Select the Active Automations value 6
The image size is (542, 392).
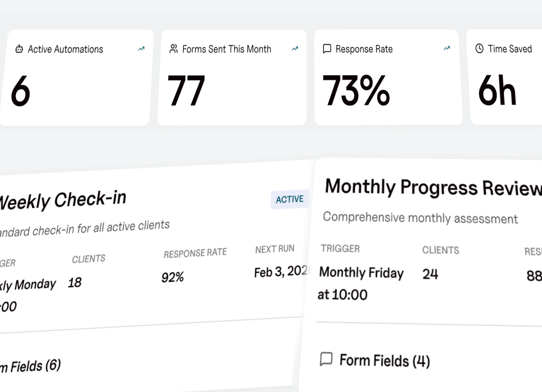pyautogui.click(x=20, y=91)
